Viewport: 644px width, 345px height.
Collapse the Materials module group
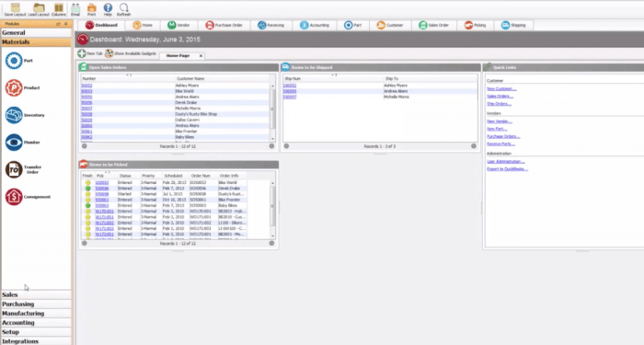coord(36,42)
